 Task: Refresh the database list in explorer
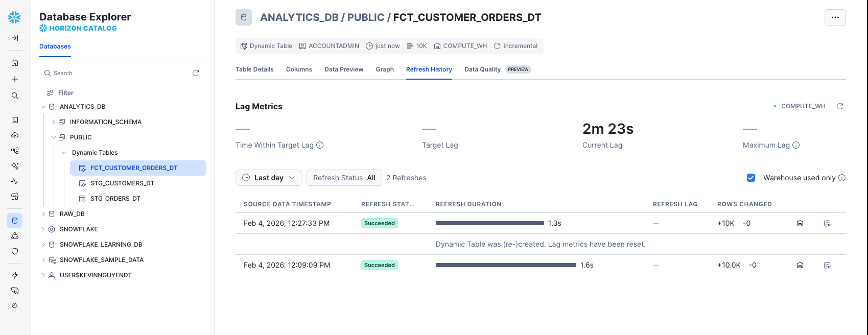coord(196,73)
